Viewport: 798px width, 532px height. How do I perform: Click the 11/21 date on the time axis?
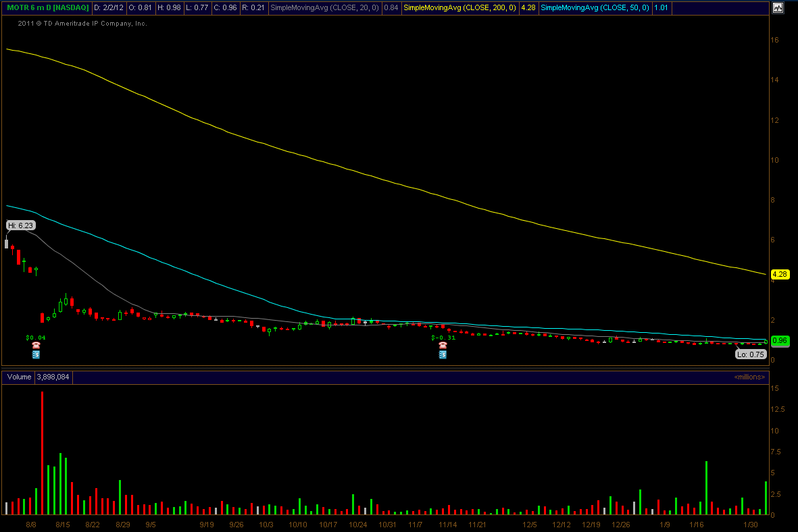[x=477, y=525]
